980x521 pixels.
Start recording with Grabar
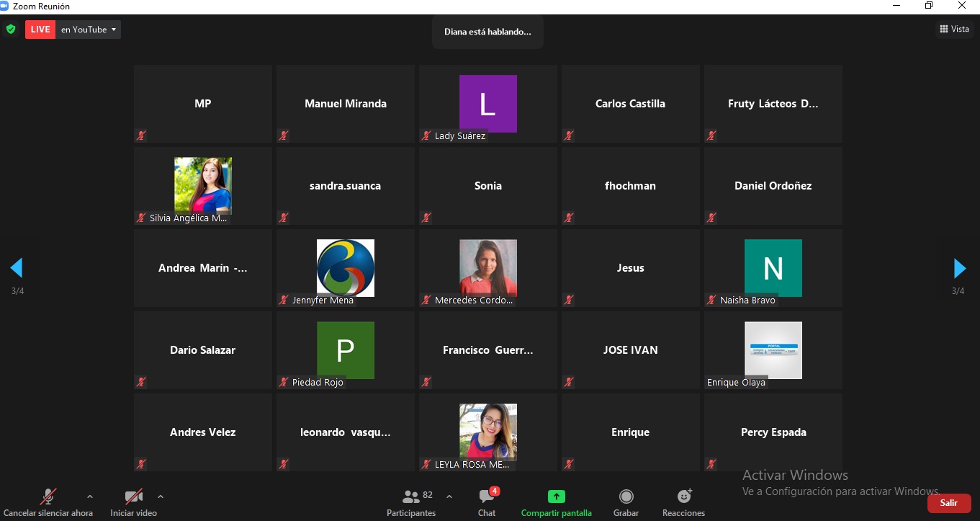pyautogui.click(x=626, y=503)
